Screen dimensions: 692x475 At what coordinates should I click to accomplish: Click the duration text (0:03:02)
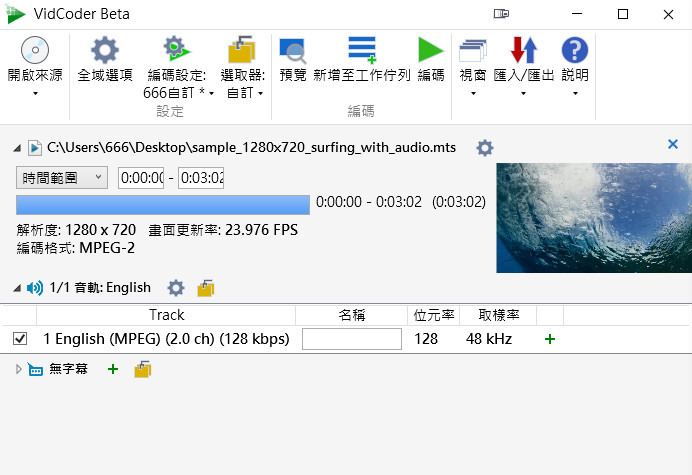459,202
